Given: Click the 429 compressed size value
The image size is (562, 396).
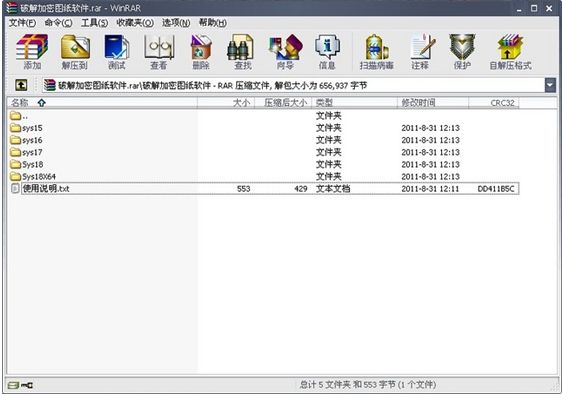Looking at the screenshot, I should pyautogui.click(x=301, y=189).
